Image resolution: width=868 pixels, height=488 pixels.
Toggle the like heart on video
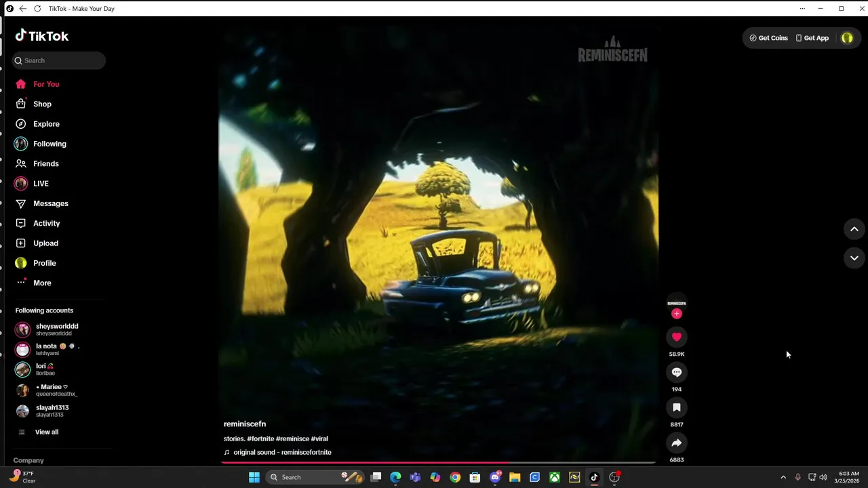676,337
